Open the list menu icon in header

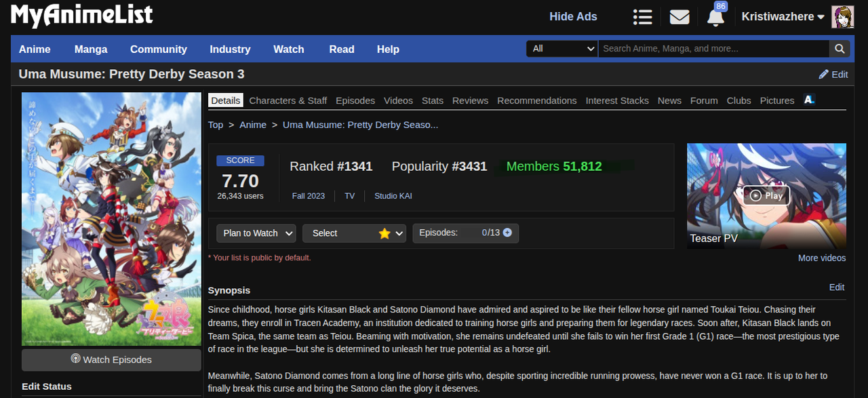pos(642,17)
